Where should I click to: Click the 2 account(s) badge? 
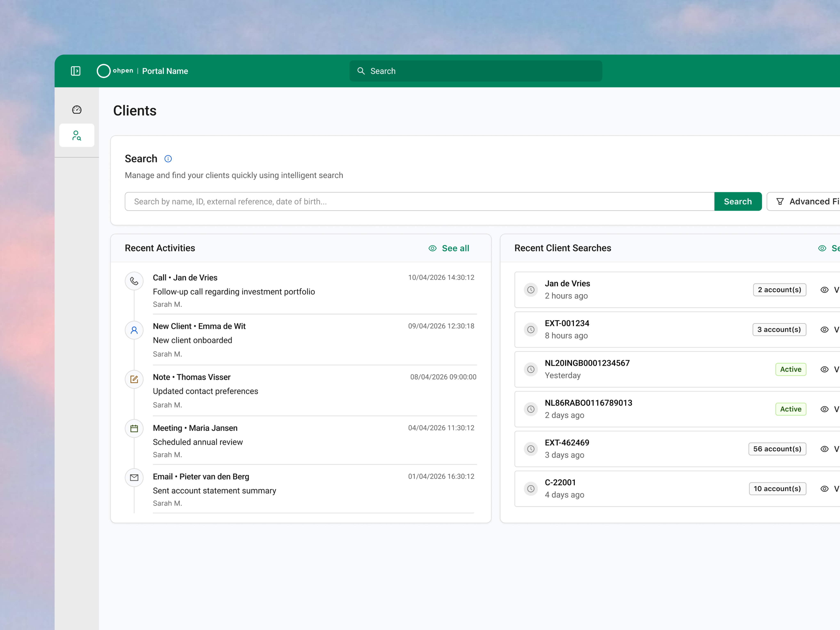(x=779, y=290)
